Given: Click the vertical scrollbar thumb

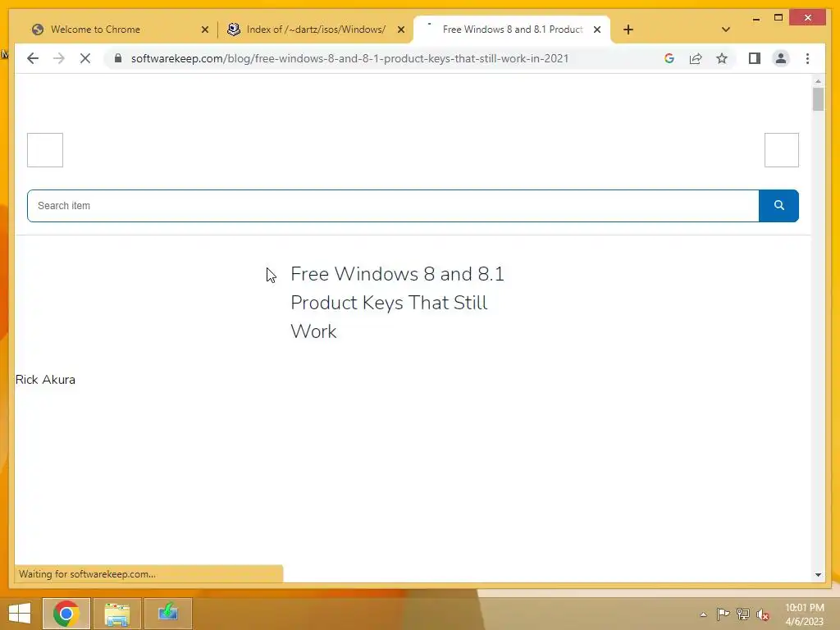Looking at the screenshot, I should click(818, 99).
